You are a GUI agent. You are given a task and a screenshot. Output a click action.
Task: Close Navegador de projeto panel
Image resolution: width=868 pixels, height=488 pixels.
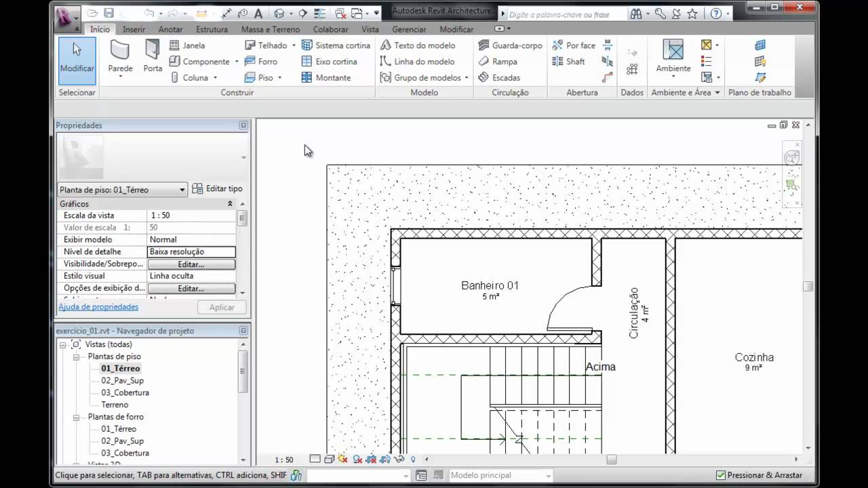(243, 331)
